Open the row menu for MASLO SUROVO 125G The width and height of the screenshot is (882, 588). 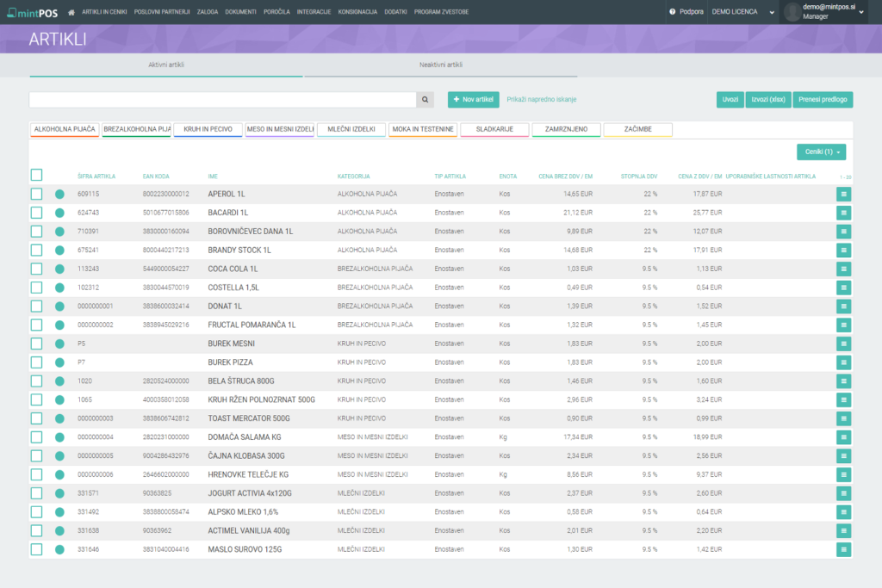[x=842, y=549]
